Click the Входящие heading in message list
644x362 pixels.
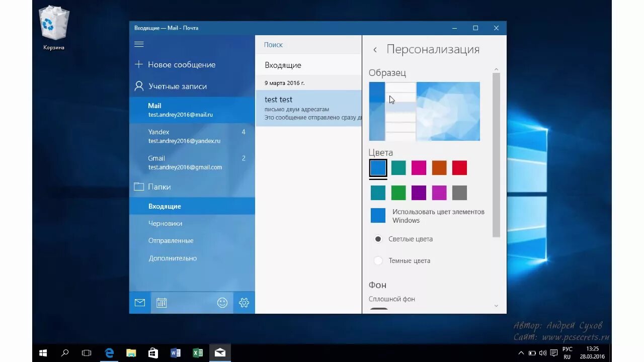283,65
